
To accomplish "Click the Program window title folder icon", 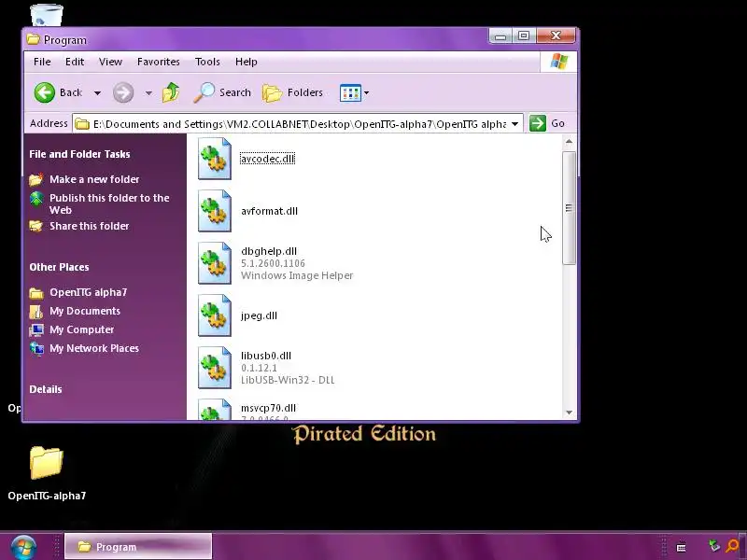I will [34, 39].
